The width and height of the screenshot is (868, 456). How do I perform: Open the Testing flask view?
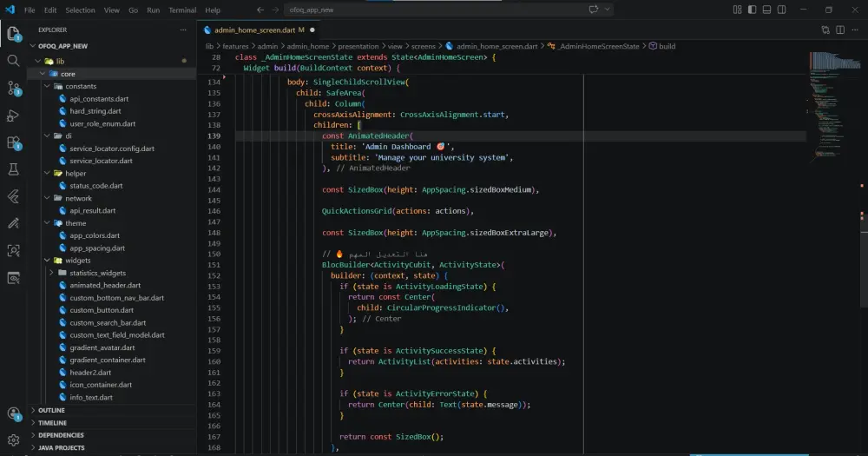pos(13,169)
